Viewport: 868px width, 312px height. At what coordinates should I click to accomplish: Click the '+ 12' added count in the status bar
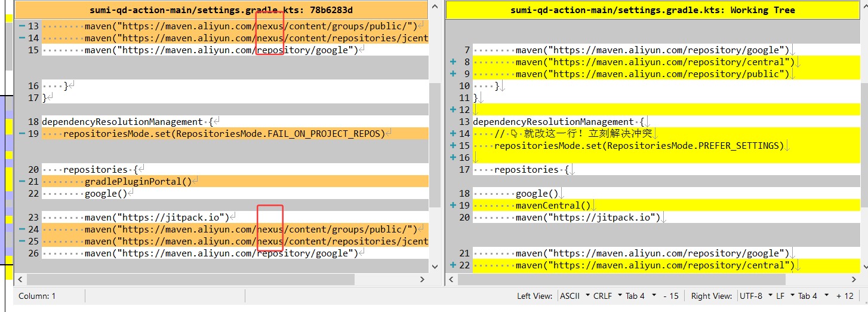coord(845,296)
